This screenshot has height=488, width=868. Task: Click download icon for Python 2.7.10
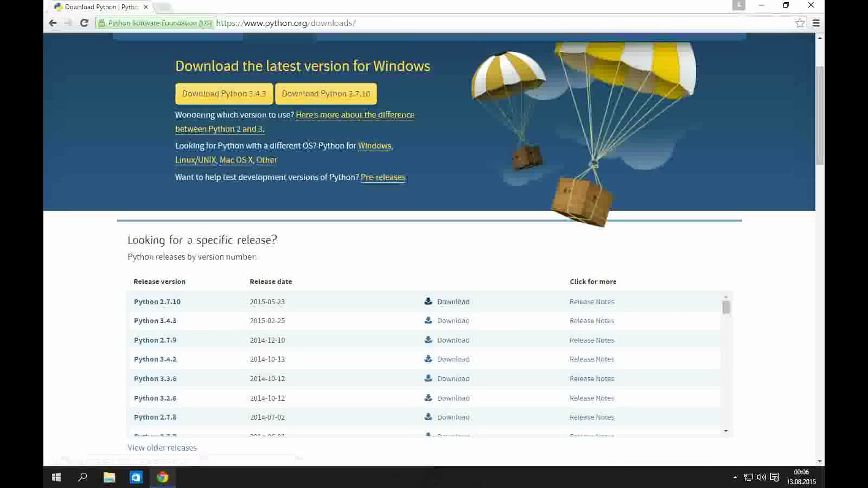pyautogui.click(x=428, y=301)
